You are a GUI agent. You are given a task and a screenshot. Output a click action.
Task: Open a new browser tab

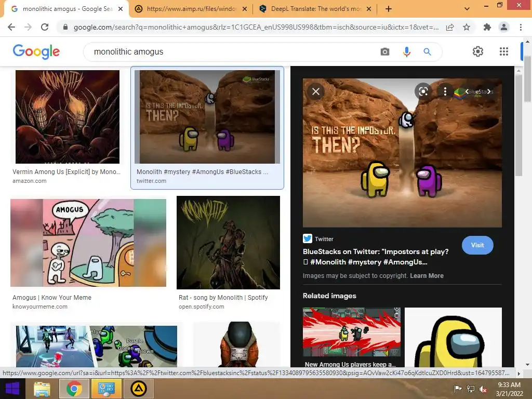pos(389,9)
